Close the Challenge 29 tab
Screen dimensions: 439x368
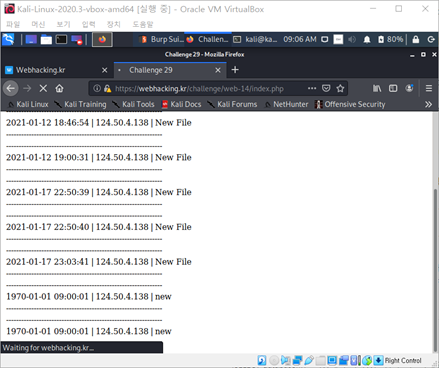tap(218, 70)
